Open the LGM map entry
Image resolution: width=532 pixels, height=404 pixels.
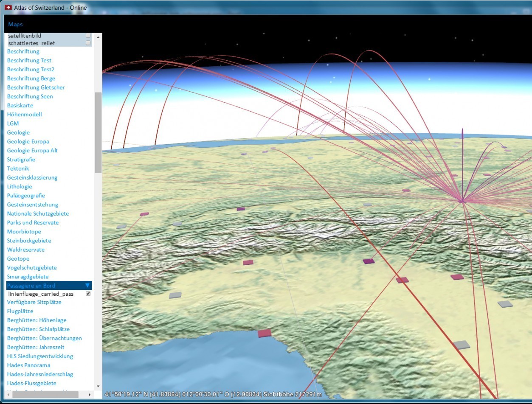coord(13,123)
